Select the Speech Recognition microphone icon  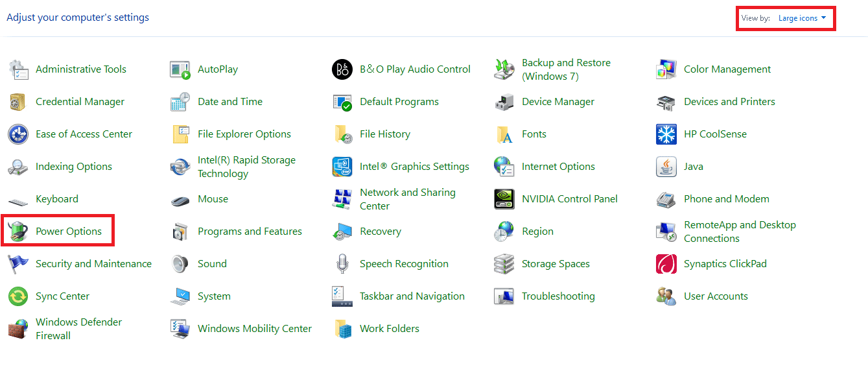pyautogui.click(x=342, y=264)
